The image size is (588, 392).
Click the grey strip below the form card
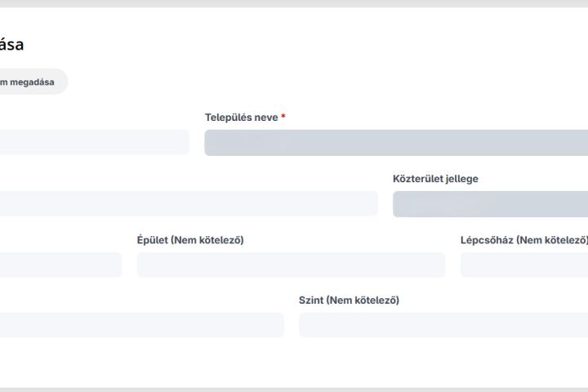pyautogui.click(x=294, y=389)
